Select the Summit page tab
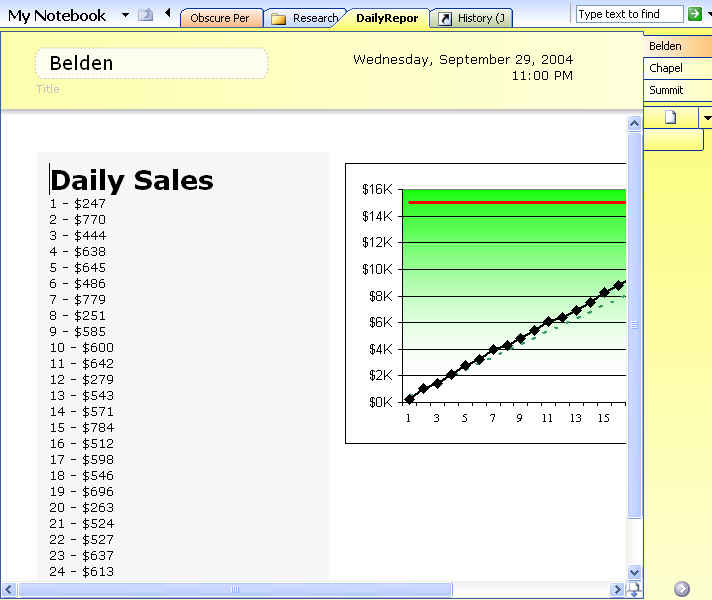Image resolution: width=712 pixels, height=600 pixels. click(x=677, y=90)
